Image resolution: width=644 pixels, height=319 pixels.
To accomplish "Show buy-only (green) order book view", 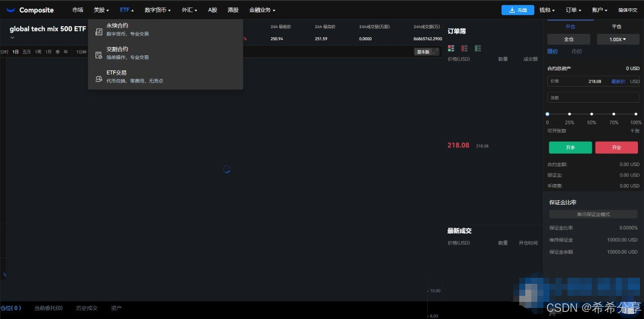I will [477, 48].
